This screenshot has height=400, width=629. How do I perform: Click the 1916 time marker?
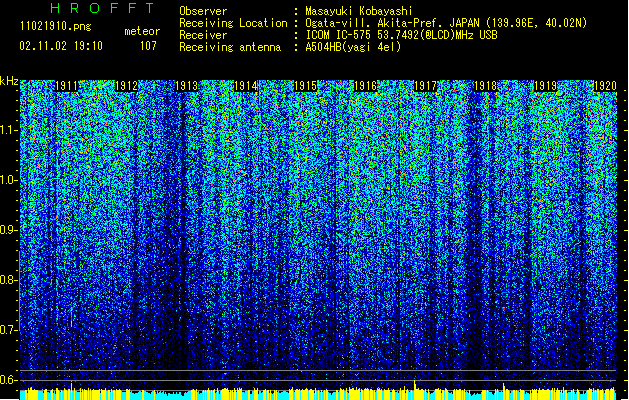[366, 86]
